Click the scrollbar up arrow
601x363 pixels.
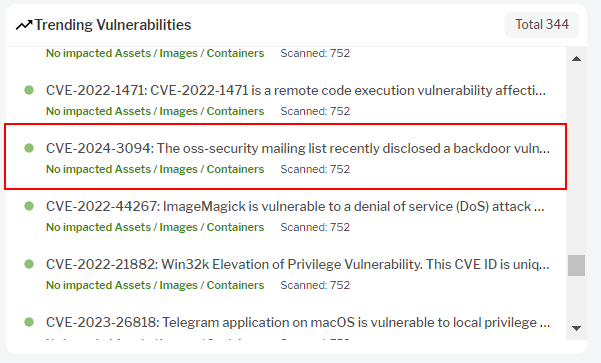(x=576, y=59)
